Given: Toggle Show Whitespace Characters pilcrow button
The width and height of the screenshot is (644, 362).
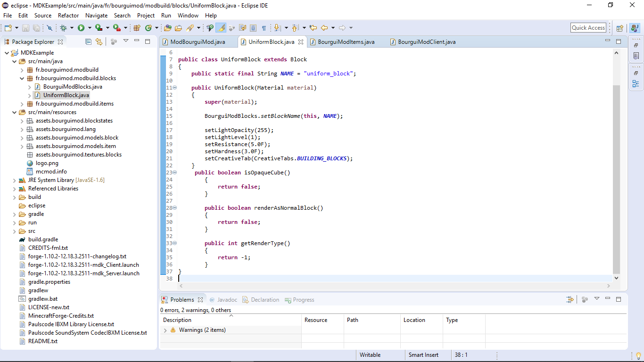Looking at the screenshot, I should tap(264, 28).
